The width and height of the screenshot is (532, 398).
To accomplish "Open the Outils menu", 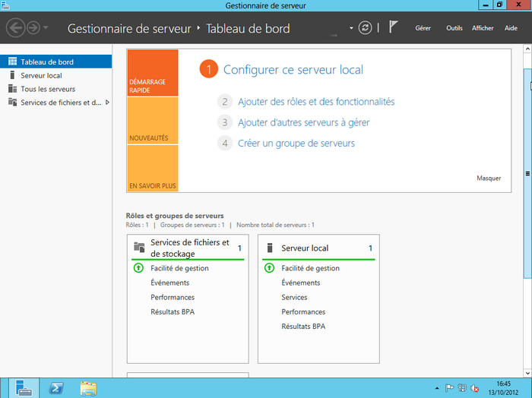I will pos(454,28).
